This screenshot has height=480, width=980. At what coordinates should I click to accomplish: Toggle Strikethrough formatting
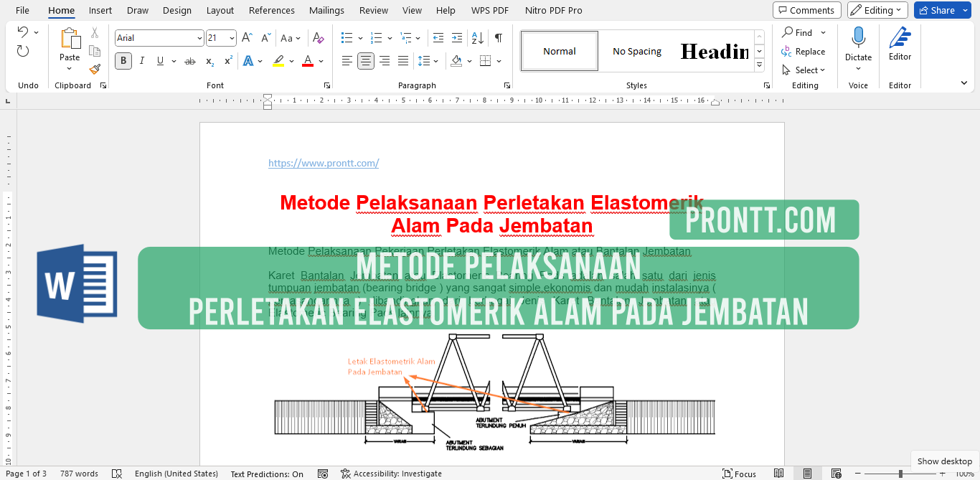(x=190, y=61)
